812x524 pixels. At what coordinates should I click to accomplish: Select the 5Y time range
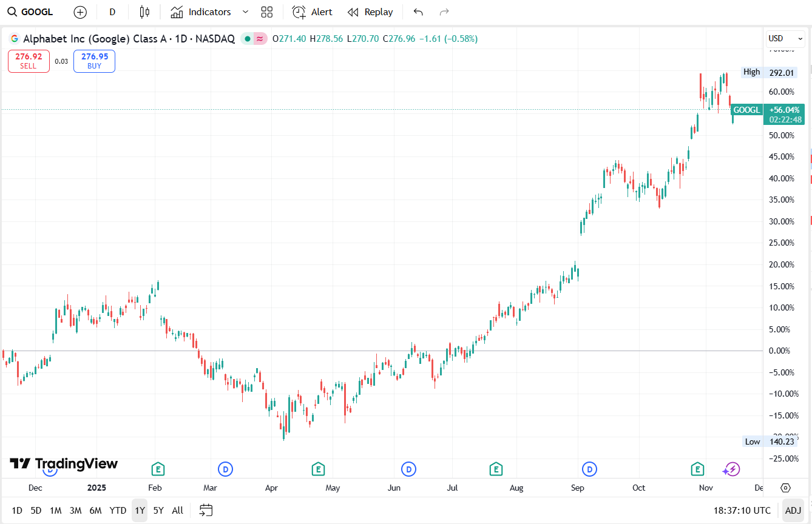158,511
